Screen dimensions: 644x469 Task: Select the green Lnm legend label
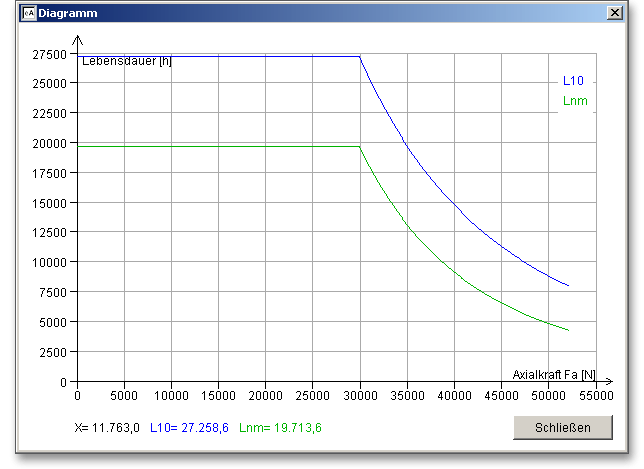575,100
